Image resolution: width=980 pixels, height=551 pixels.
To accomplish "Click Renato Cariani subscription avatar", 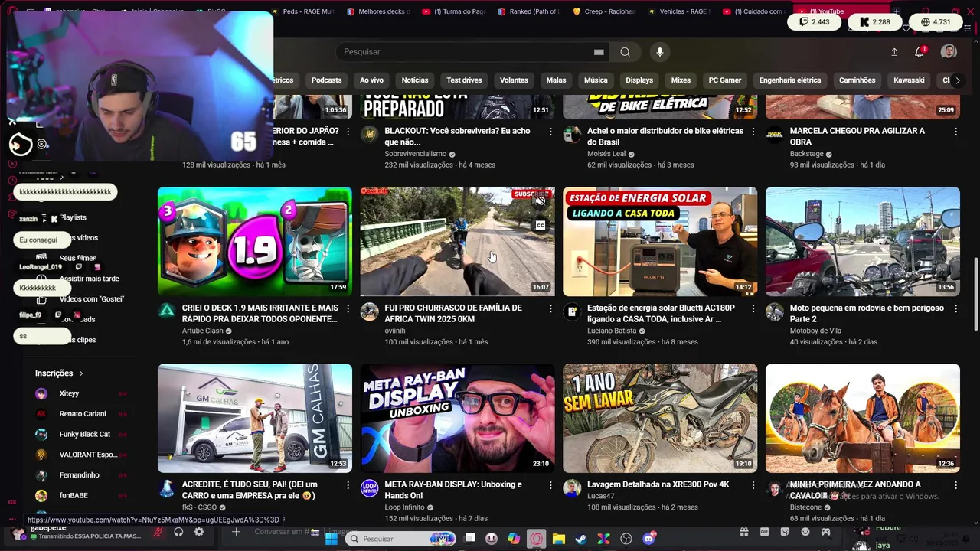I will pyautogui.click(x=41, y=414).
